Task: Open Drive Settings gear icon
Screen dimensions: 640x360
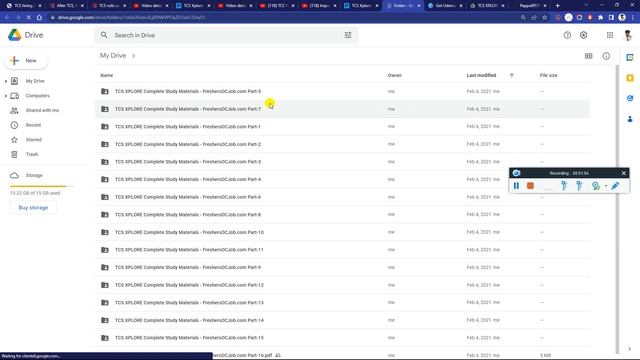Action: click(x=584, y=35)
